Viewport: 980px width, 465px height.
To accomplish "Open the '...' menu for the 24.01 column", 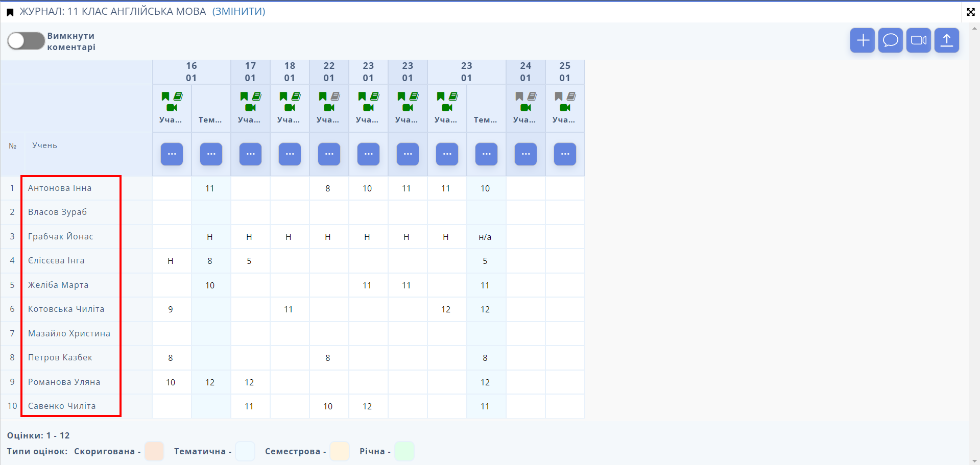I will pos(525,154).
